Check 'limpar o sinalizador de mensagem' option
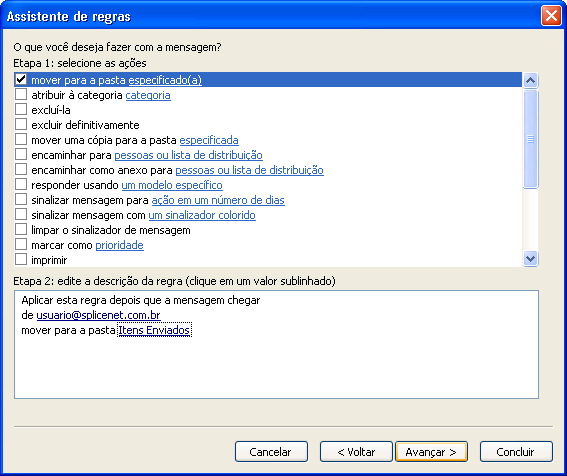Screen dimensions: 567x476 (x=21, y=229)
